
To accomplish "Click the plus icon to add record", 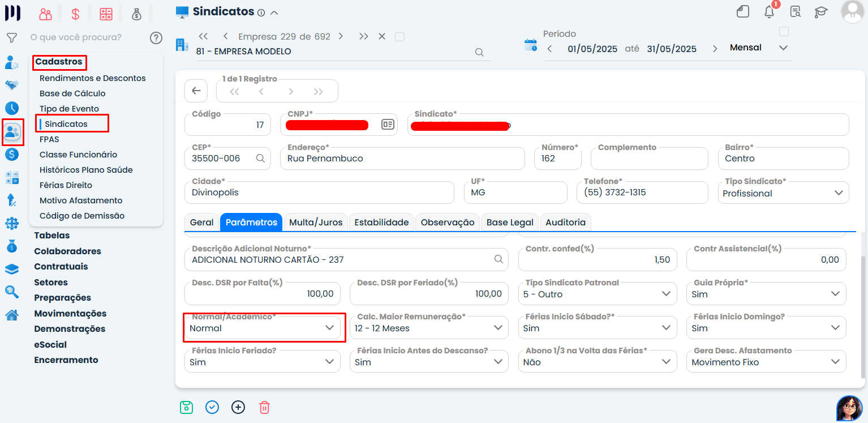I will [238, 407].
